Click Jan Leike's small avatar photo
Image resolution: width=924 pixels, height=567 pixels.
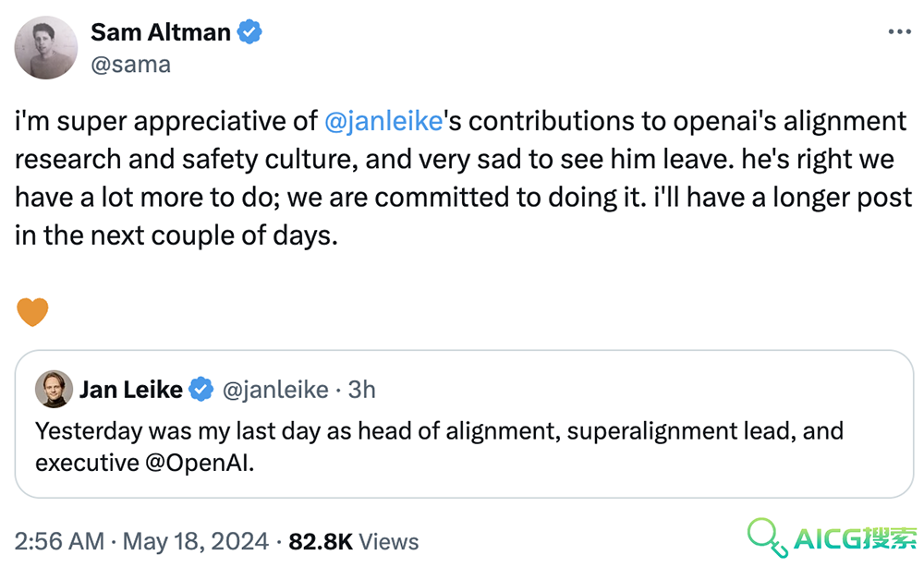(54, 389)
